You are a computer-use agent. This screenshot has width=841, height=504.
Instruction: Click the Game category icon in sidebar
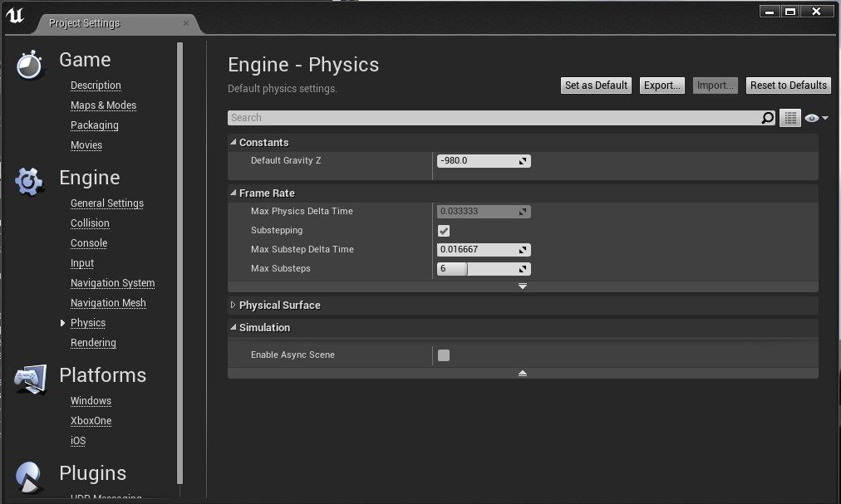30,65
